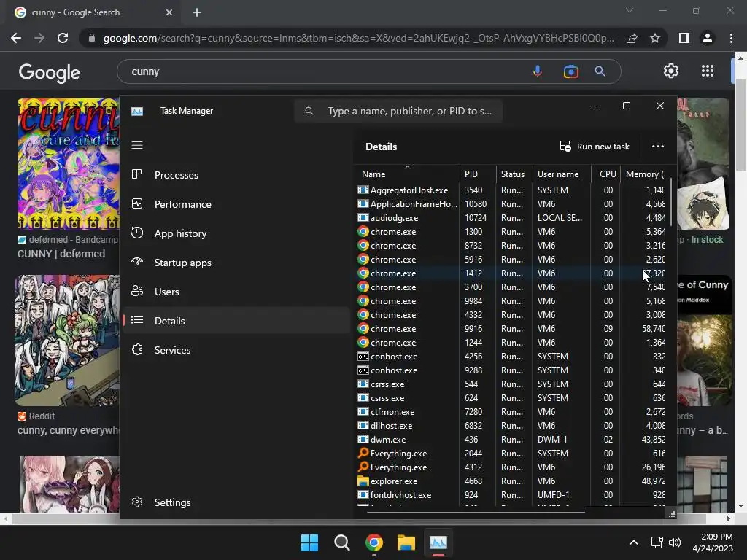Screen dimensions: 747x560
Task: Open the Users page
Action: [237, 292]
